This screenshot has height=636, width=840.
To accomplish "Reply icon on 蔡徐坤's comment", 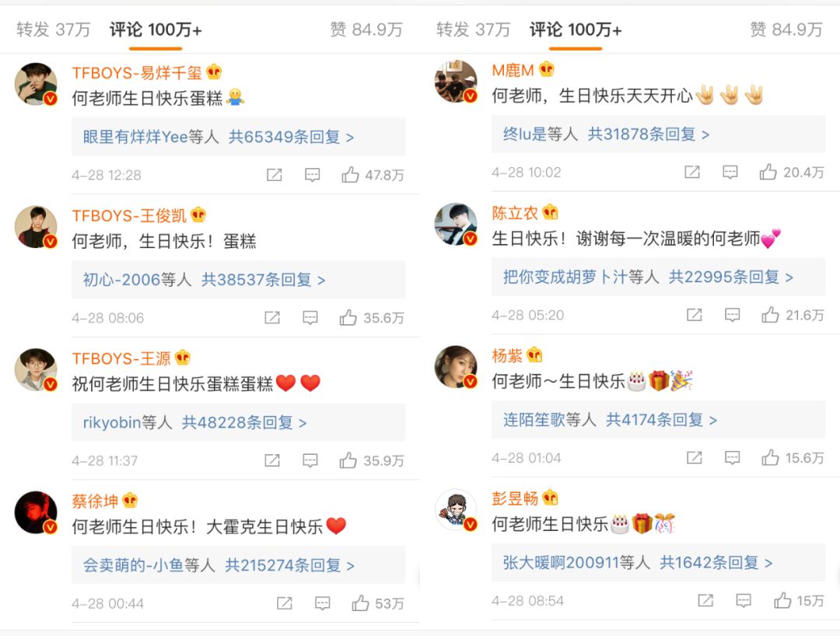I will (x=323, y=603).
